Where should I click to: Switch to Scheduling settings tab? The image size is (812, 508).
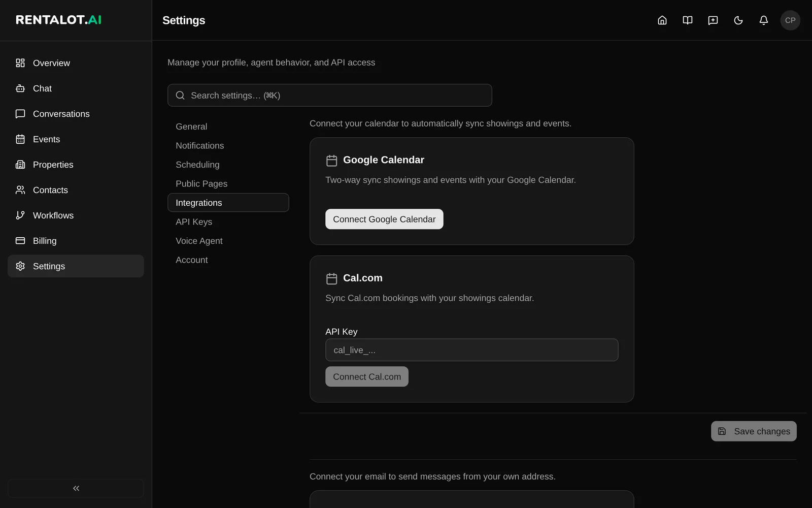[228, 165]
